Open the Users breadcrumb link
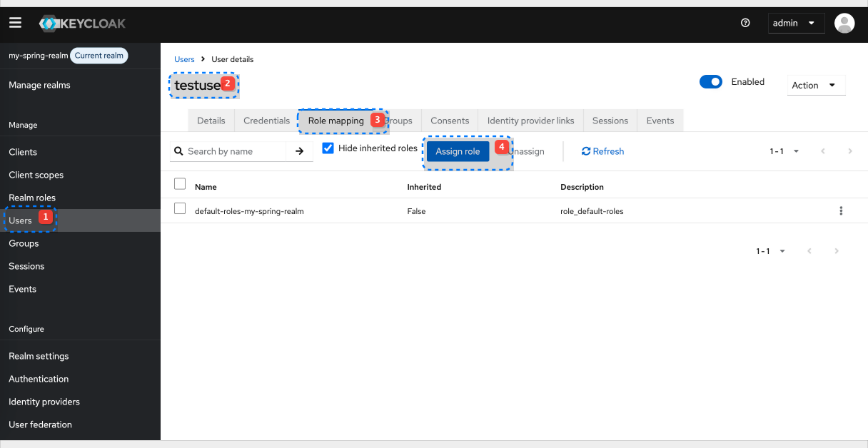The image size is (868, 448). (184, 59)
